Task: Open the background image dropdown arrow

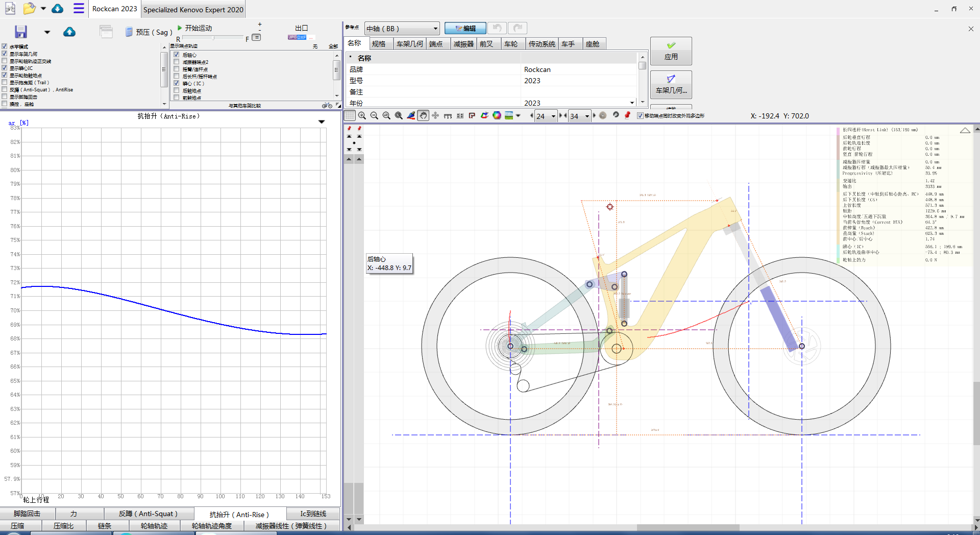Action: click(x=519, y=116)
